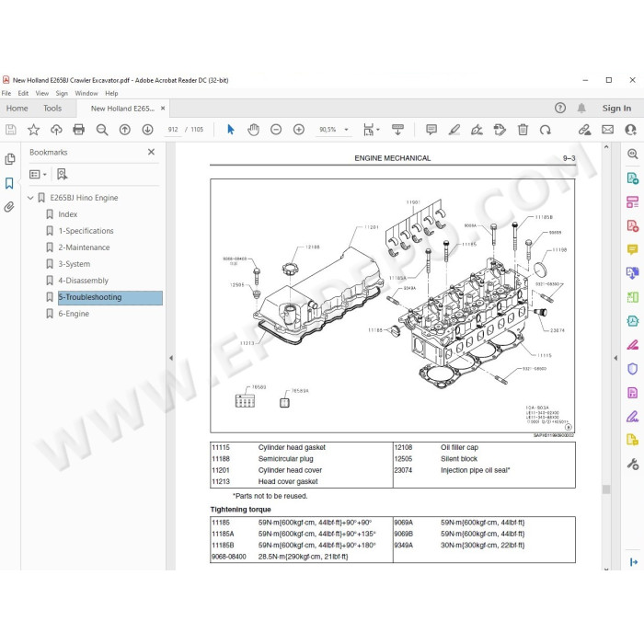Open the Help menu

[111, 93]
